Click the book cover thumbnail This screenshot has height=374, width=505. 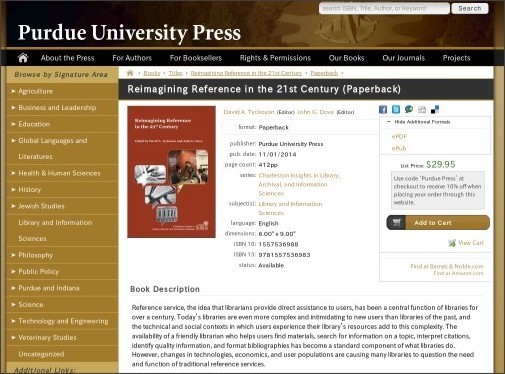click(171, 172)
